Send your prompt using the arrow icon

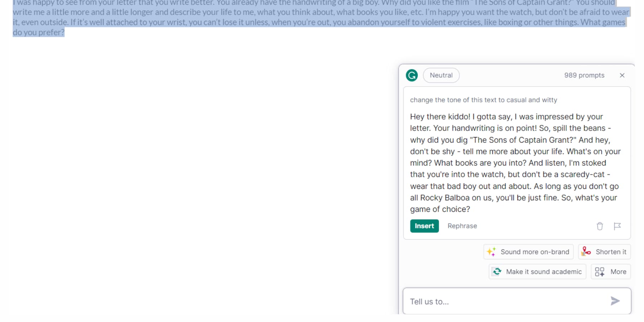pos(615,301)
